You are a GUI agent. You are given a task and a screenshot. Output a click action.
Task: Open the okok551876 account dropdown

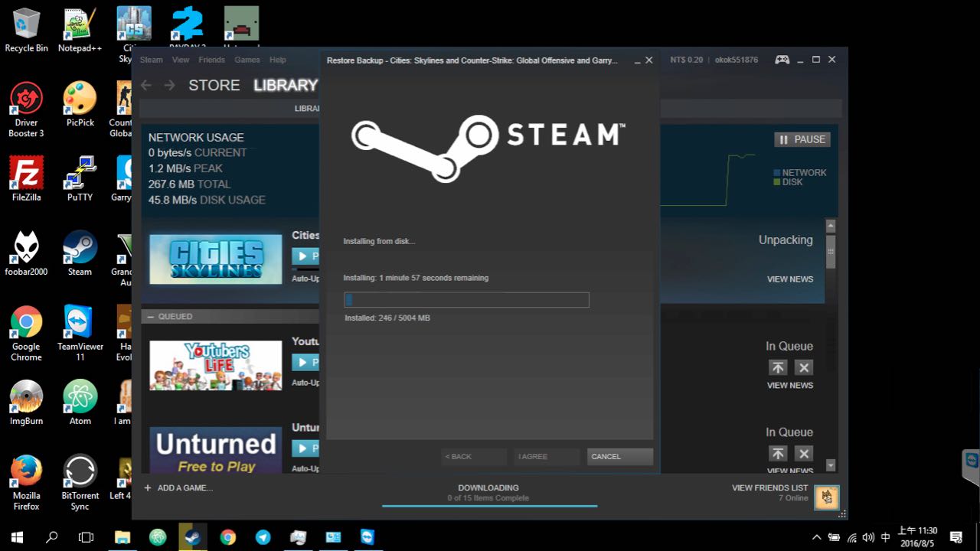737,60
